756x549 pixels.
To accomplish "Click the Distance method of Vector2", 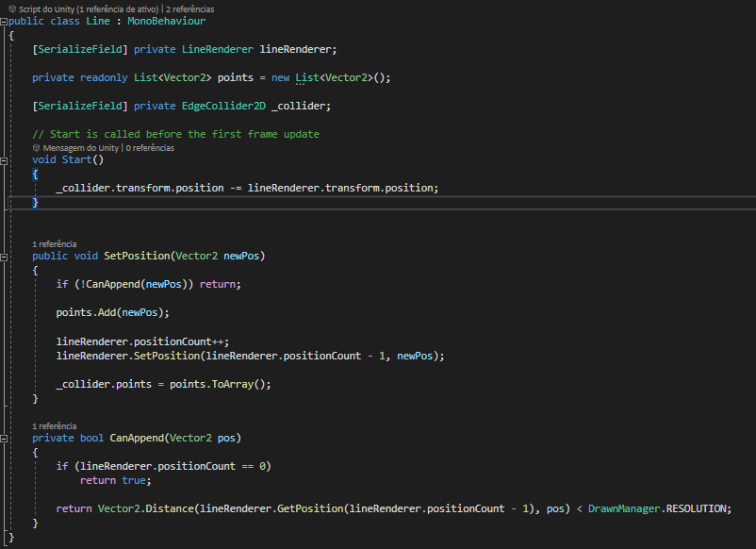I will (169, 508).
